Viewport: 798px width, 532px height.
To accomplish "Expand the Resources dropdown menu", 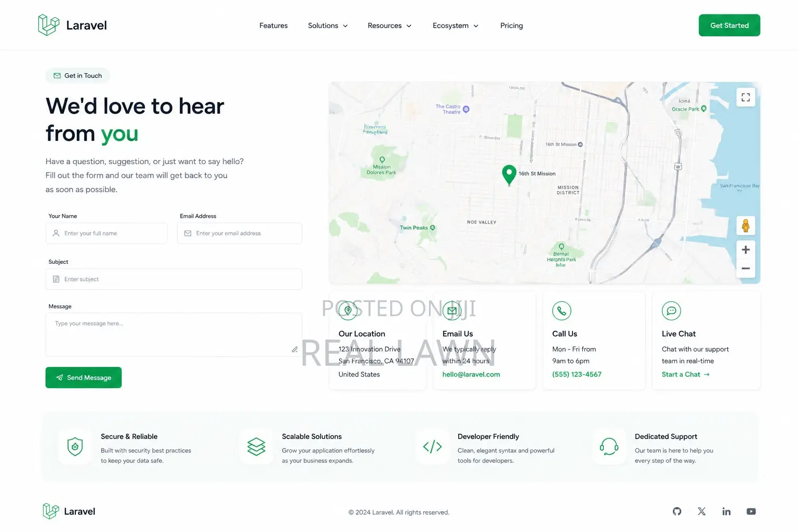I will coord(390,25).
